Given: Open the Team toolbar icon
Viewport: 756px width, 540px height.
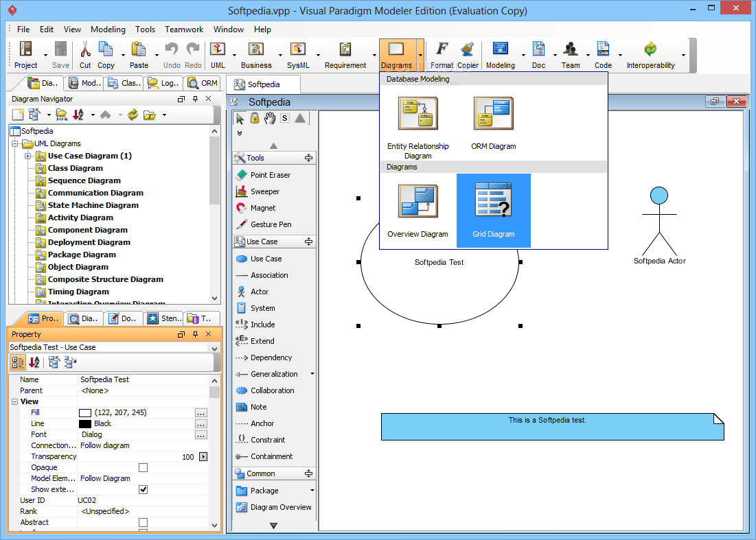Looking at the screenshot, I should 571,49.
